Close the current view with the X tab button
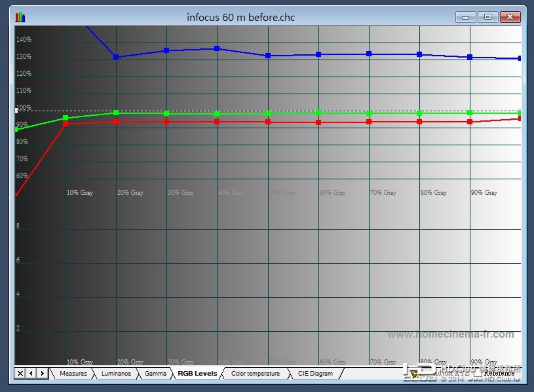 tap(20, 373)
